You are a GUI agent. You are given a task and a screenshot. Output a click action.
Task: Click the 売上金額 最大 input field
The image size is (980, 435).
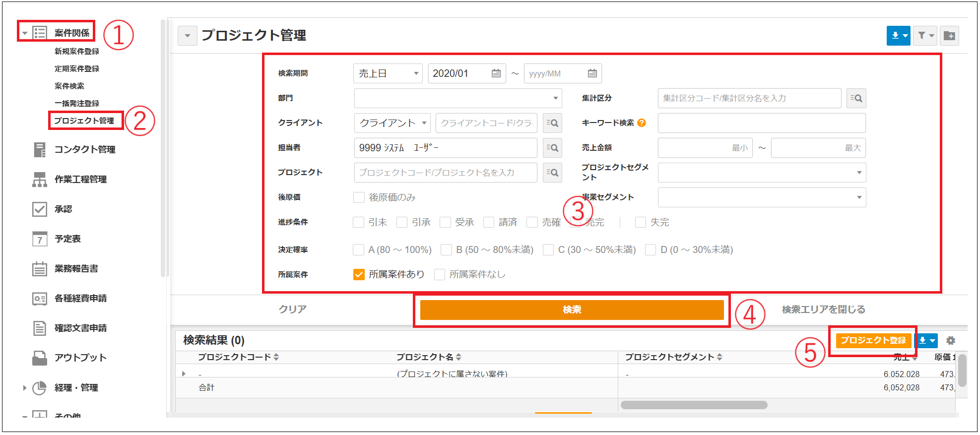pyautogui.click(x=819, y=148)
